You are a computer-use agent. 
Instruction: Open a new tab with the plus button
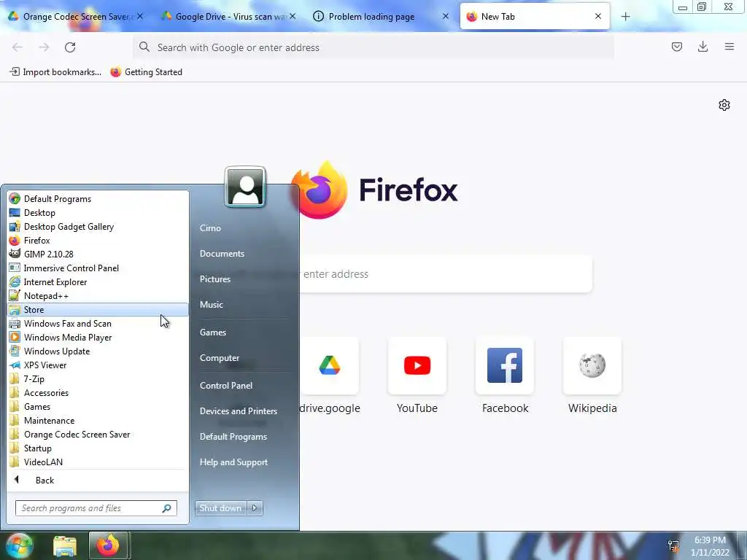coord(625,17)
